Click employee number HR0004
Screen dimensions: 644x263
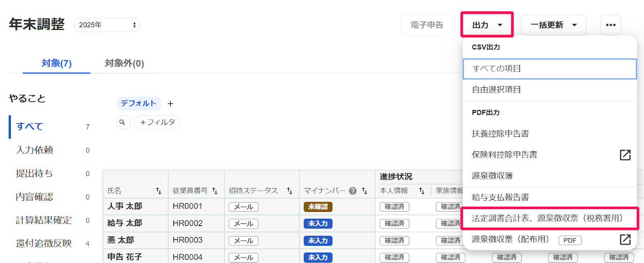[188, 257]
